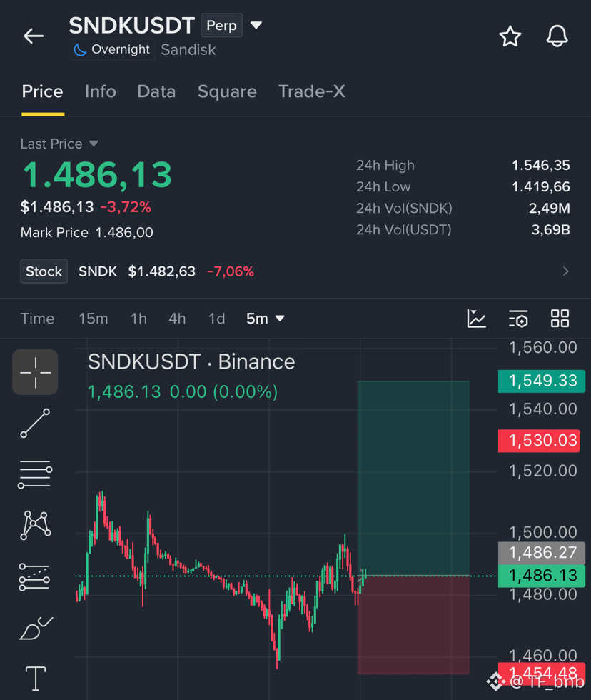Click the red loss zone of position

[x=413, y=625]
